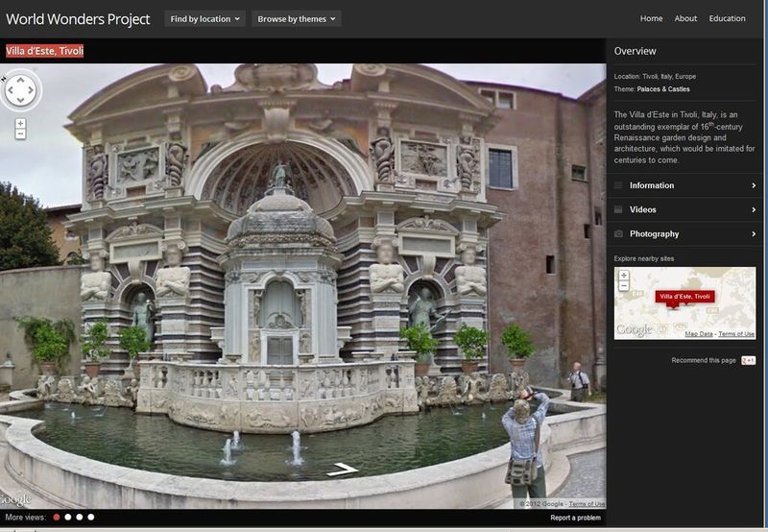Click the Report a problem link

click(x=575, y=518)
